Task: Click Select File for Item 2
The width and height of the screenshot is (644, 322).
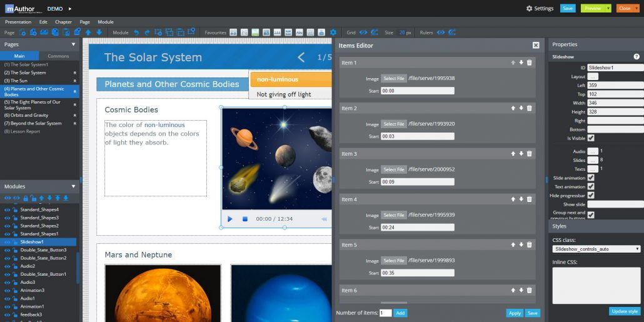Action: [x=394, y=124]
